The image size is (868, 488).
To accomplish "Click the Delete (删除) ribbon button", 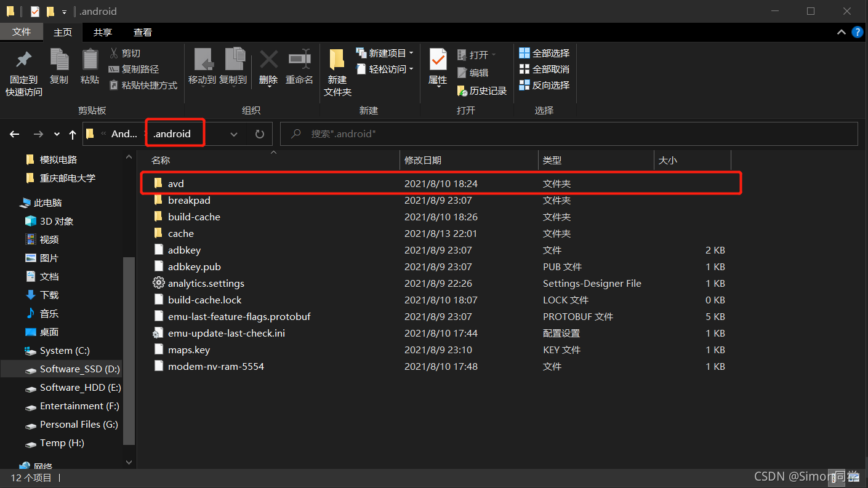I will click(x=268, y=68).
